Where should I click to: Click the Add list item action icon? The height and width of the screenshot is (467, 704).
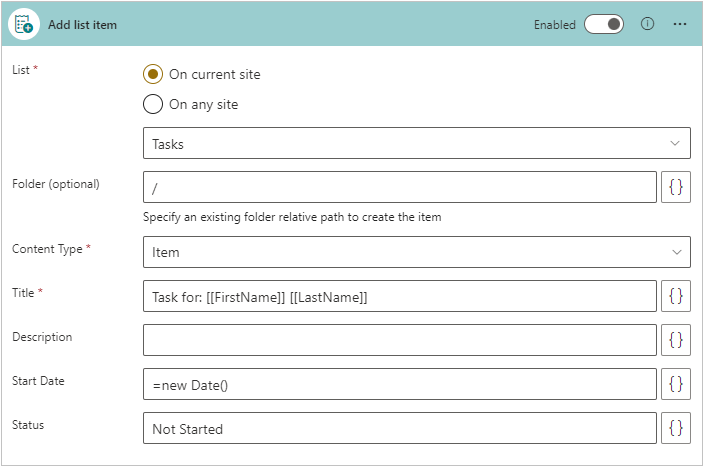(24, 24)
